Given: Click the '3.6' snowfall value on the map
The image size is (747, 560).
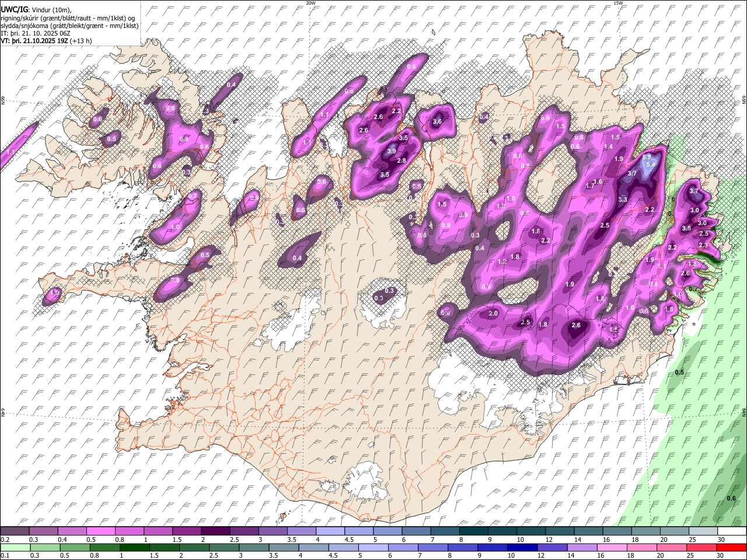Looking at the screenshot, I should tap(437, 122).
